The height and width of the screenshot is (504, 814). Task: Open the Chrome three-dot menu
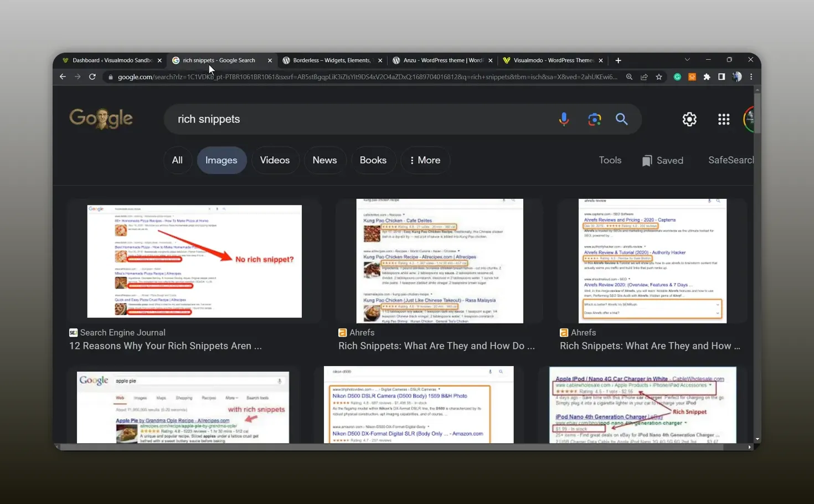751,77
